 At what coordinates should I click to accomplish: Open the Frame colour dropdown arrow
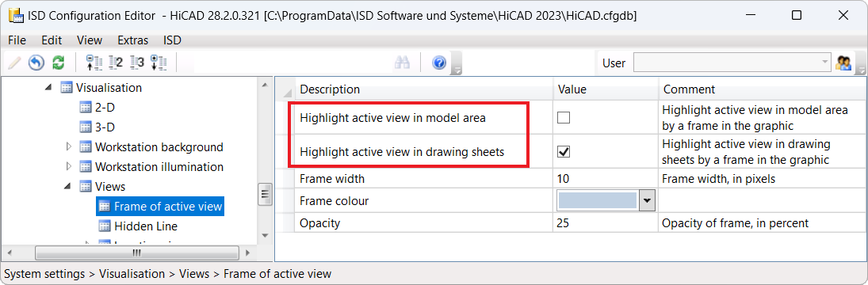pos(647,200)
